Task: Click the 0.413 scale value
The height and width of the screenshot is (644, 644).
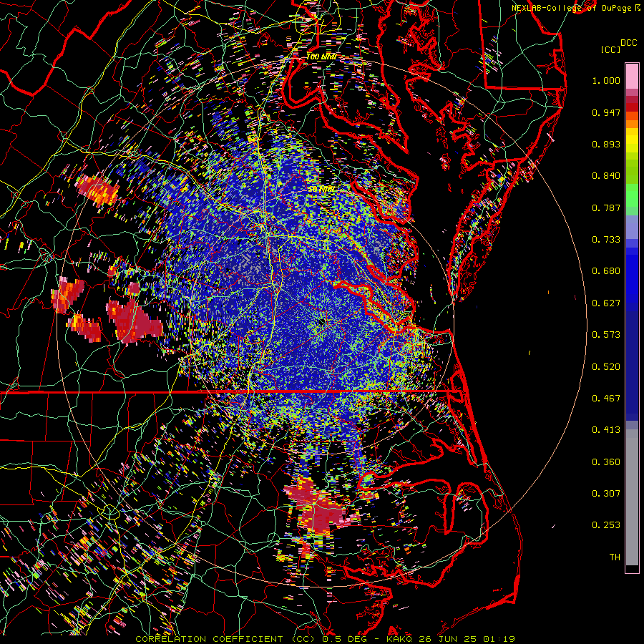Action: [x=606, y=430]
